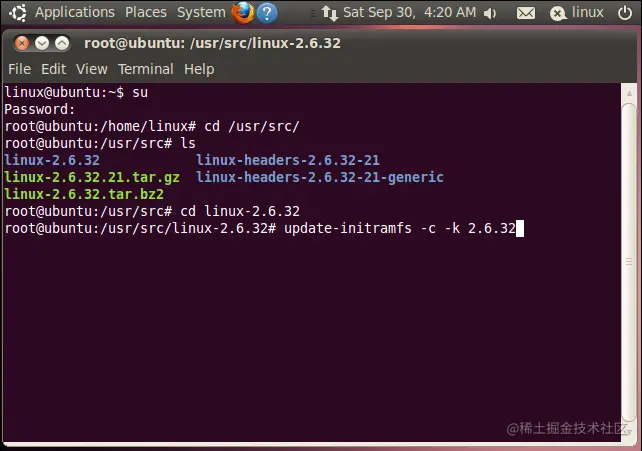Click the window title root@ubuntu: /usr/src/linux-2.6.32

pyautogui.click(x=212, y=43)
